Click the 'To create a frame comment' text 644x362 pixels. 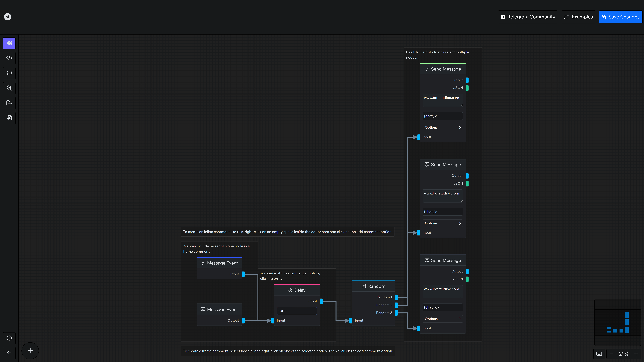[288, 351]
